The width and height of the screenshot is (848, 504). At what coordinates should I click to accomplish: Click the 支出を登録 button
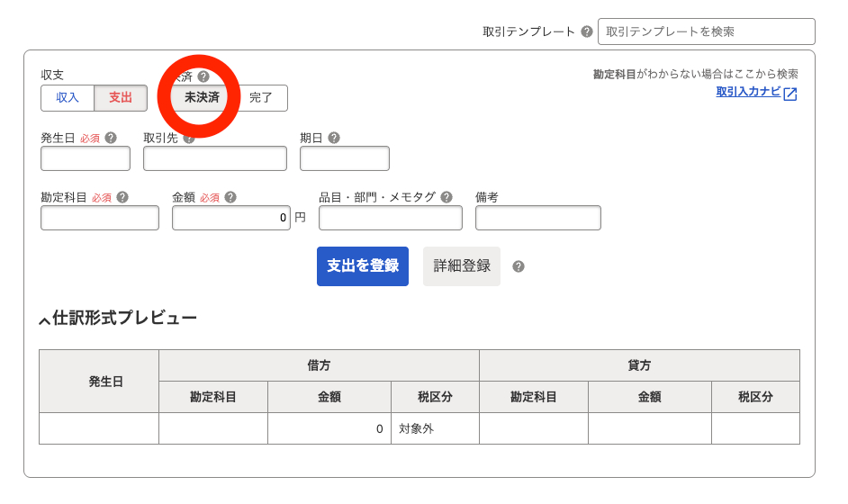coord(363,266)
